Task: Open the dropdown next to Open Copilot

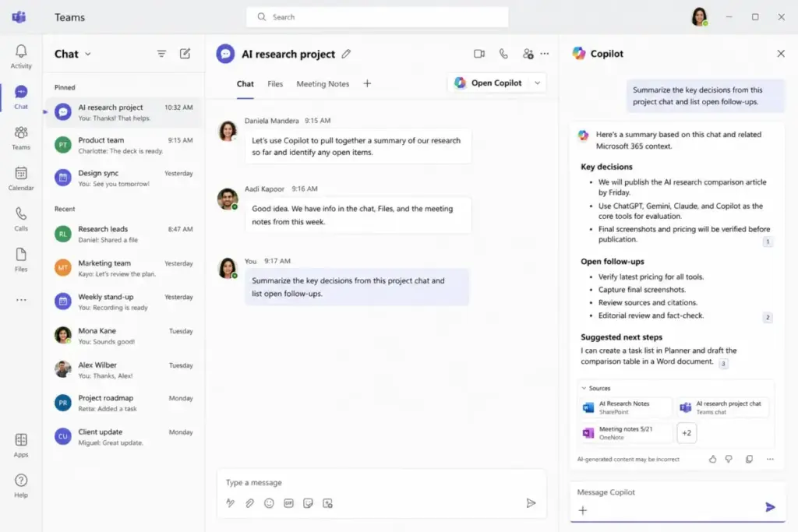Action: click(538, 83)
